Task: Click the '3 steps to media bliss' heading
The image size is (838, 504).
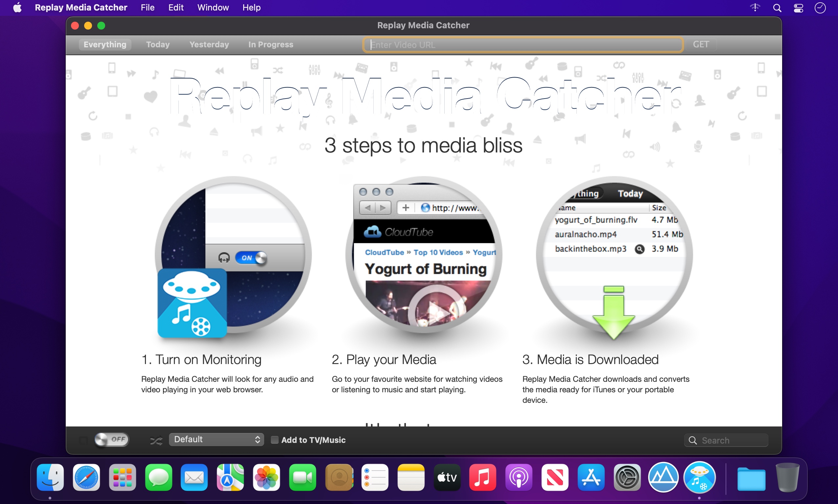Action: pyautogui.click(x=423, y=145)
